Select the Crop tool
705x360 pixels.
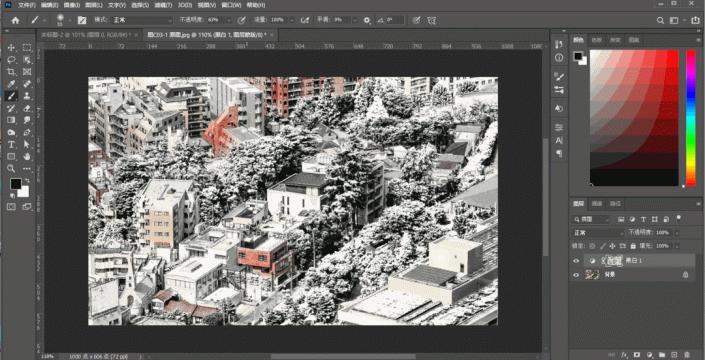(x=12, y=72)
